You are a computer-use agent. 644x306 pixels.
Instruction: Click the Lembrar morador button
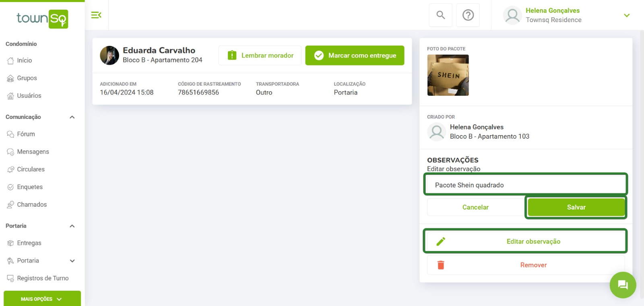click(x=260, y=55)
